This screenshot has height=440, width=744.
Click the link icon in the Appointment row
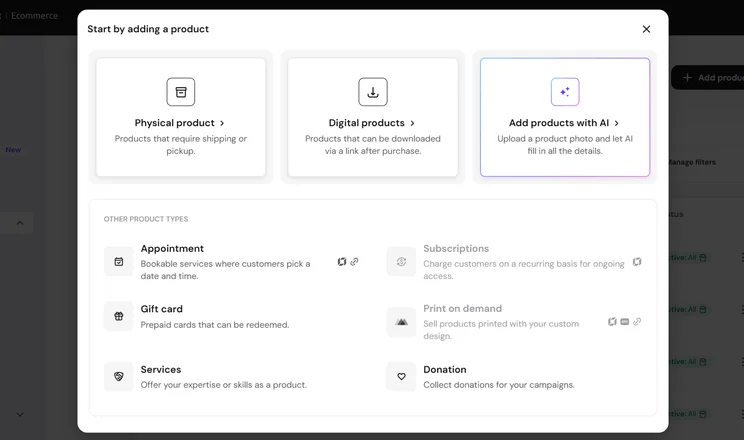[x=354, y=262]
